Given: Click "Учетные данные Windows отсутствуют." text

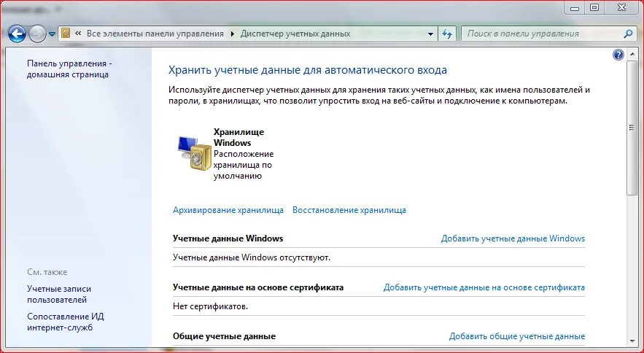Looking at the screenshot, I should coord(252,257).
